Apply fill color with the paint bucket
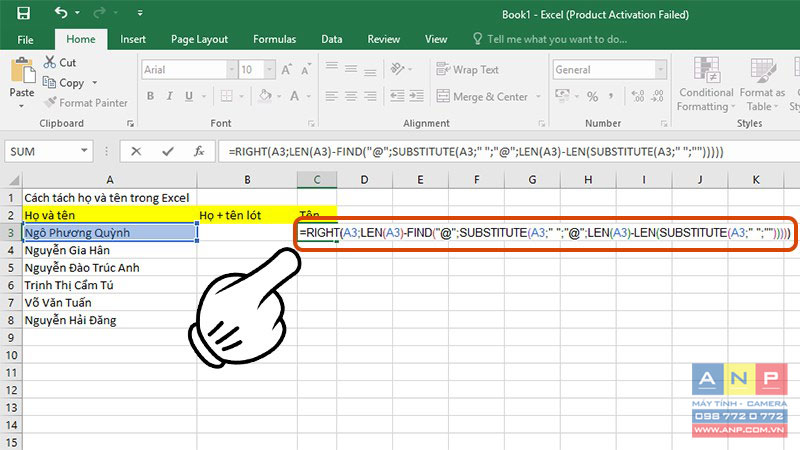Image resolution: width=800 pixels, height=450 pixels. [265, 95]
